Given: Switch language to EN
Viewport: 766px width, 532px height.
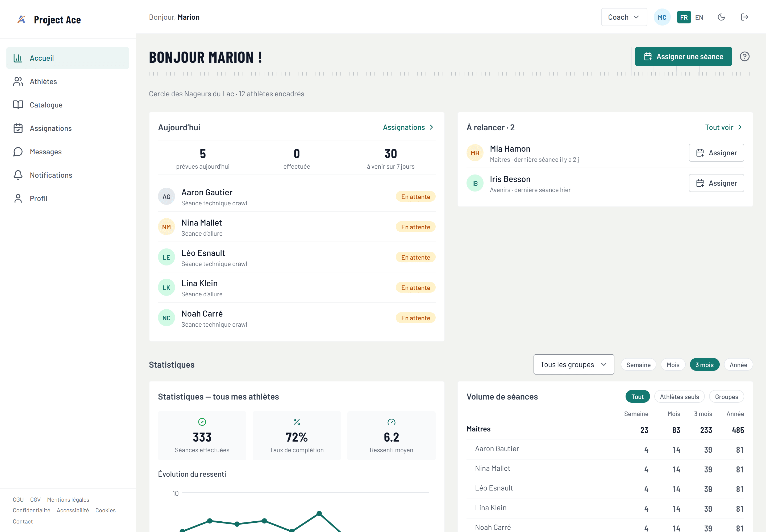Looking at the screenshot, I should 699,17.
